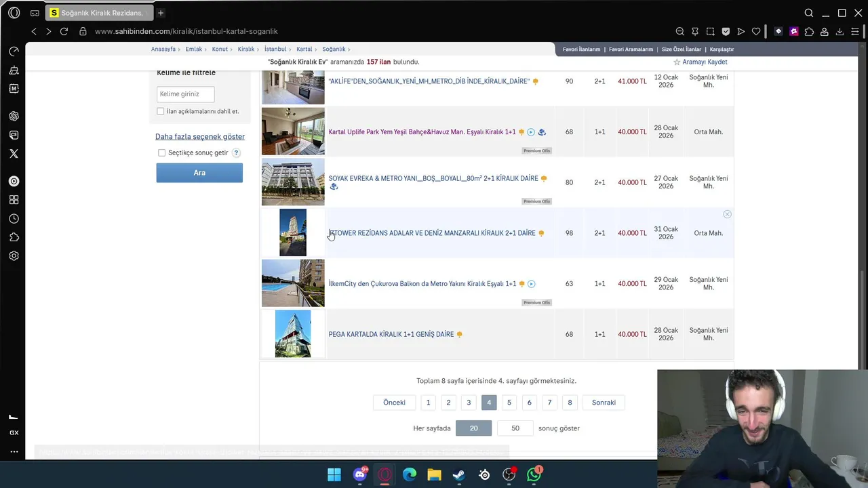Viewport: 868px width, 488px height.
Task: Open the Kiralık breadcrumb
Action: click(x=246, y=49)
